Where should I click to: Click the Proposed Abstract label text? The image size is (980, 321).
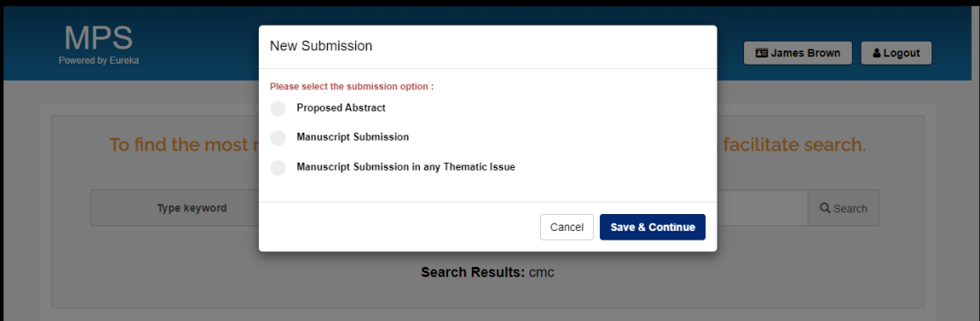click(341, 108)
